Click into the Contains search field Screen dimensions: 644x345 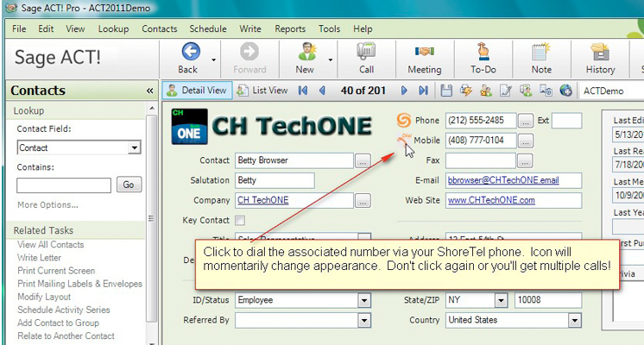click(x=64, y=185)
